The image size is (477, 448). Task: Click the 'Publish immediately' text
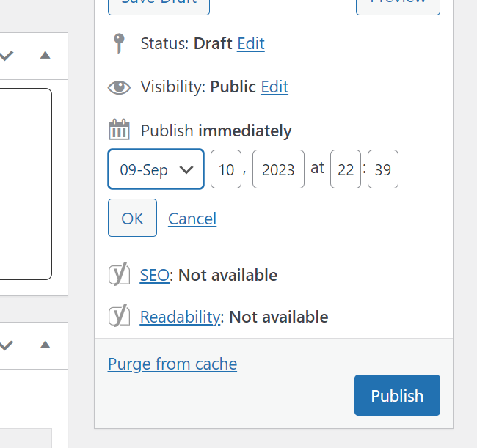coord(216,131)
